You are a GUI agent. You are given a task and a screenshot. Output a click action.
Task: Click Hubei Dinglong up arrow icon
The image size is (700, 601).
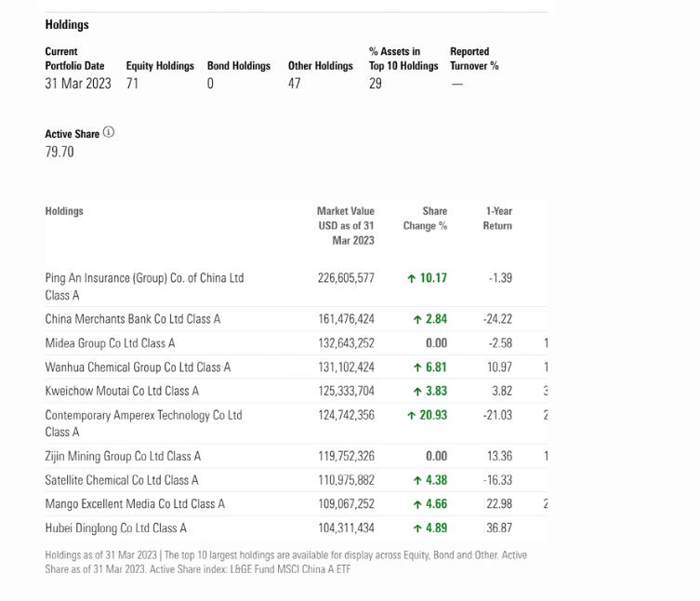pos(417,528)
